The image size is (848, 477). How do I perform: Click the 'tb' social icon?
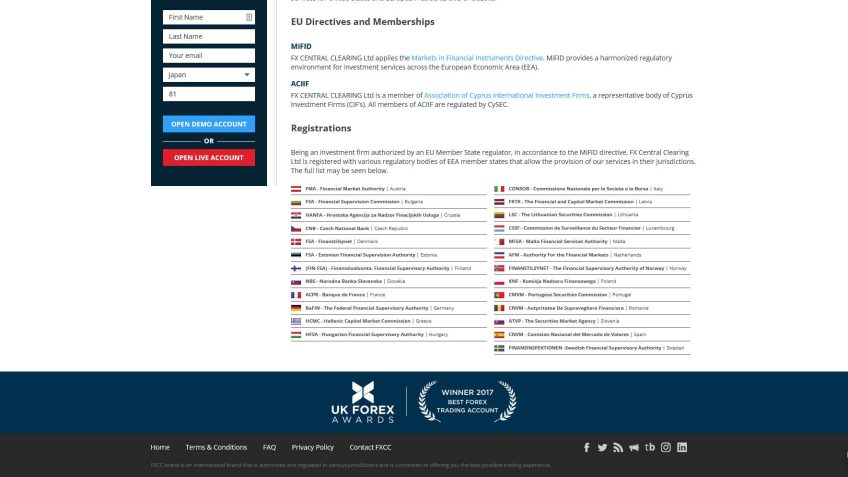pos(649,447)
